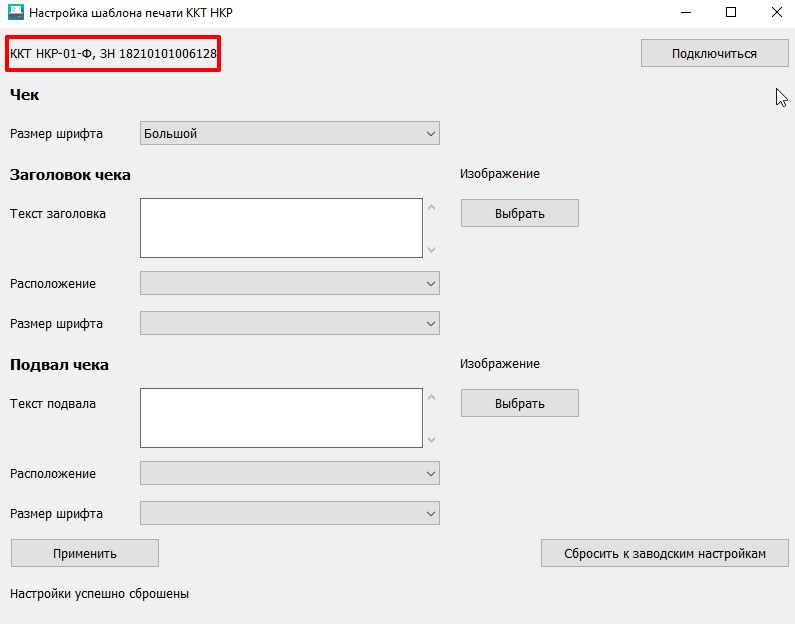This screenshot has height=624, width=795.
Task: Click the footer text down scroll arrow
Action: 431,439
